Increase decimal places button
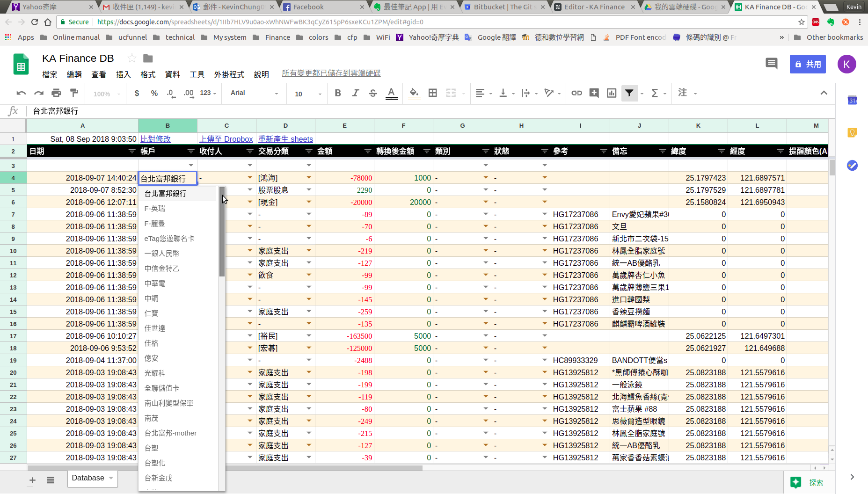The image size is (868, 494). pyautogui.click(x=189, y=93)
